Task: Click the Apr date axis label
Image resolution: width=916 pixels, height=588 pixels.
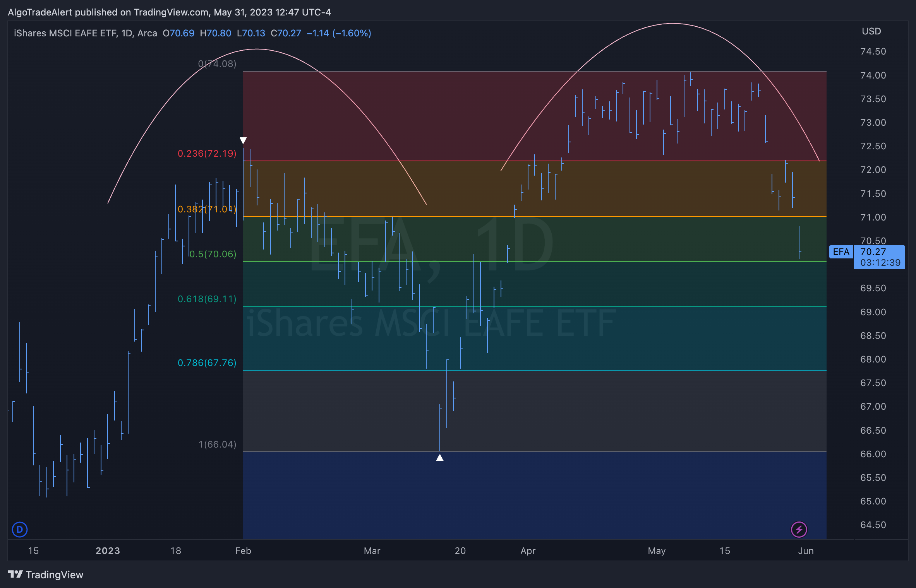Action: 528,551
